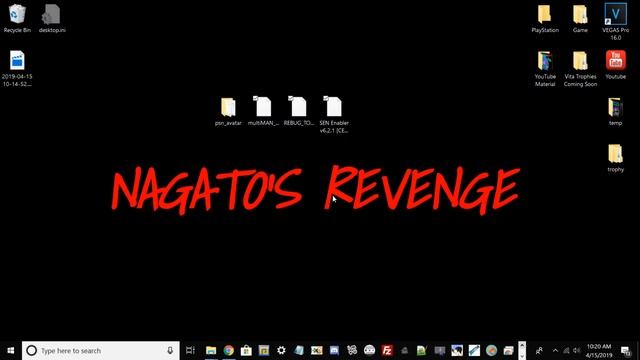The width and height of the screenshot is (640, 360).
Task: Open People icon in system tray
Action: tap(539, 350)
